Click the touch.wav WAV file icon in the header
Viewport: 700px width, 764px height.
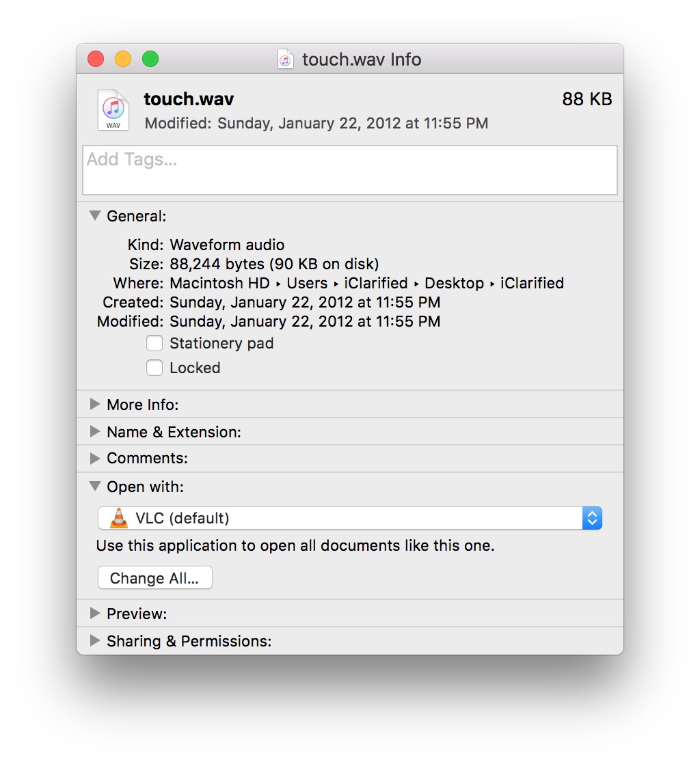(x=113, y=110)
